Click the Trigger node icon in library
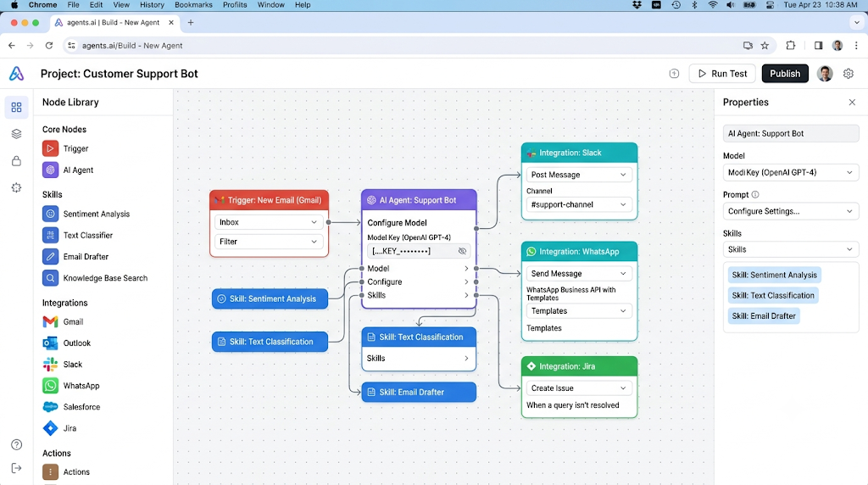868x485 pixels. pyautogui.click(x=50, y=148)
